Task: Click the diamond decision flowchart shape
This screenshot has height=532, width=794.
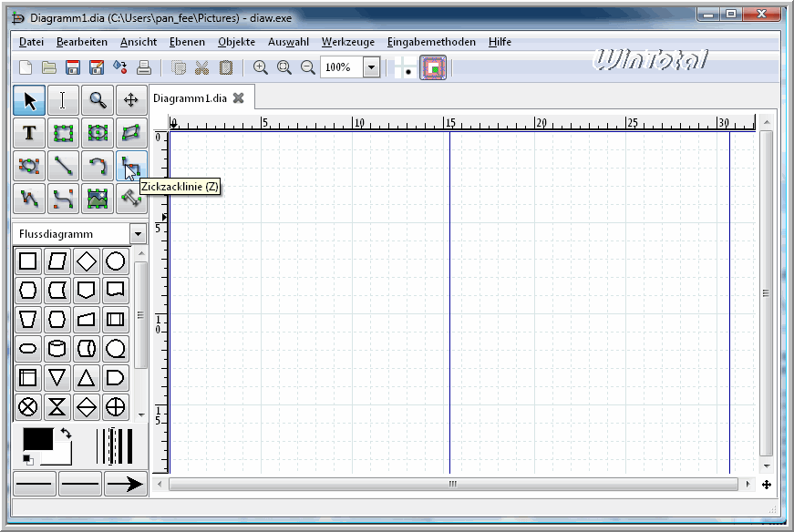Action: point(87,261)
